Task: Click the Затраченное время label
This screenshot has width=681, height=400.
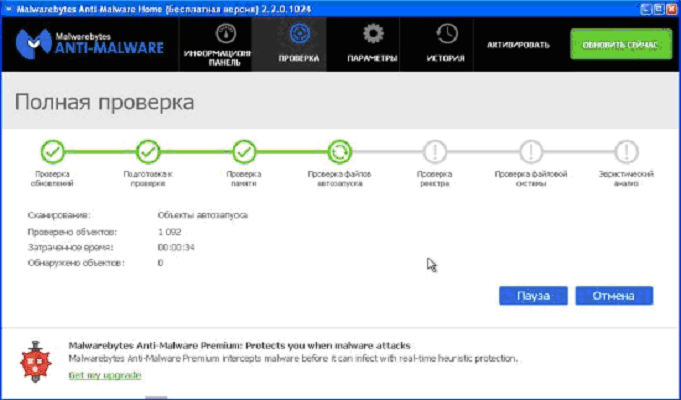Action: [70, 248]
